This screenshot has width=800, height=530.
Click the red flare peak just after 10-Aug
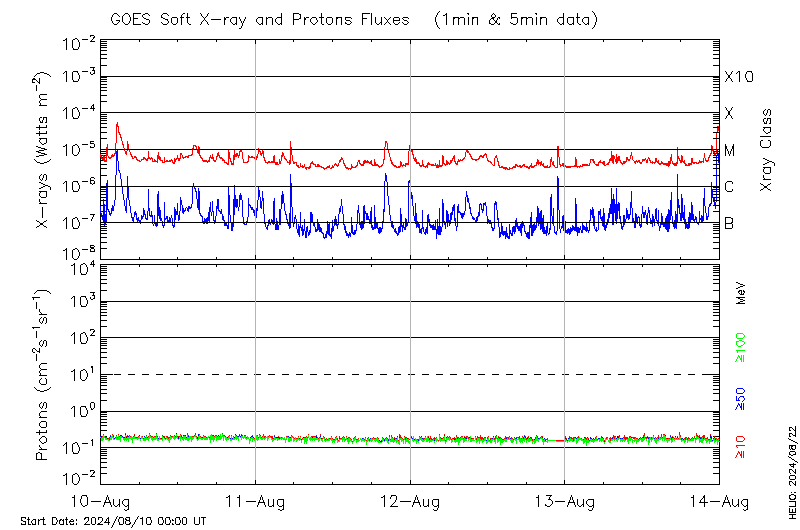point(118,125)
